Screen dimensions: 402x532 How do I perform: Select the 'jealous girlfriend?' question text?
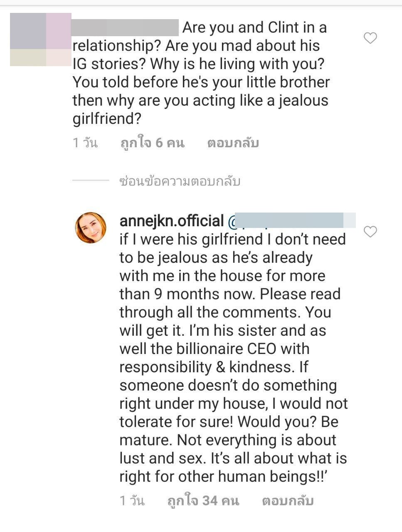click(x=200, y=110)
